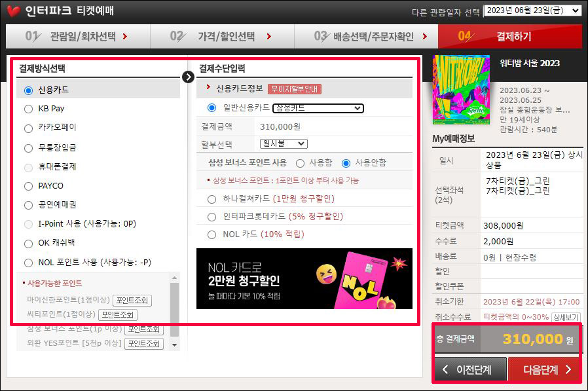Image resolution: width=588 pixels, height=391 pixels.
Task: Click the 308,000원 ticket price value
Action: [x=504, y=225]
